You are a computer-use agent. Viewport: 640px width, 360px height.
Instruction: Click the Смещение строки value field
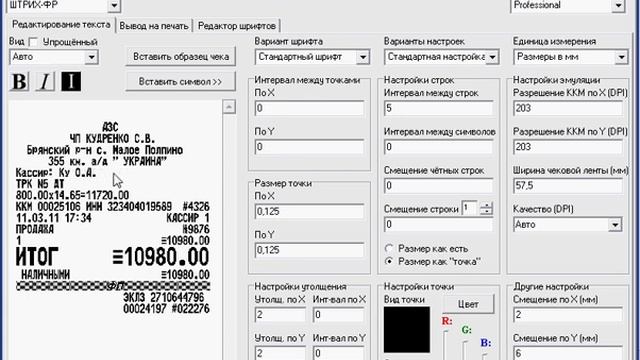pos(438,224)
